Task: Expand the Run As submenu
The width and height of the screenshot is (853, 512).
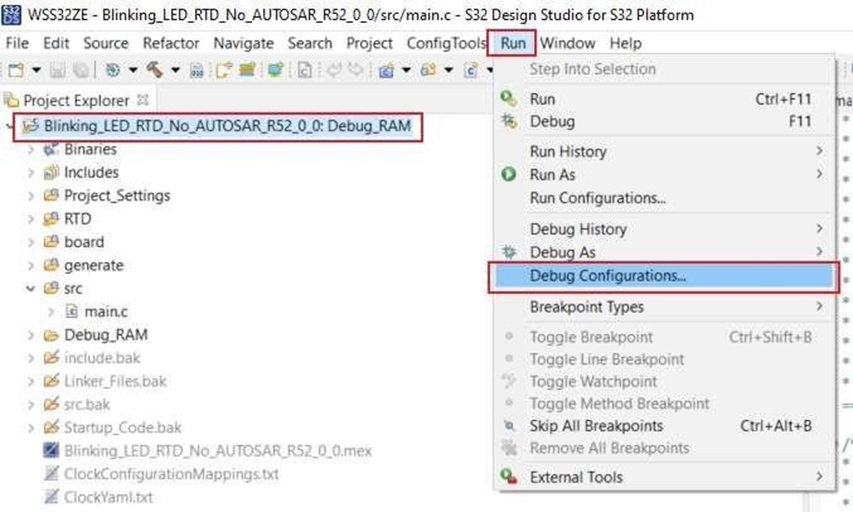Action: click(x=664, y=175)
